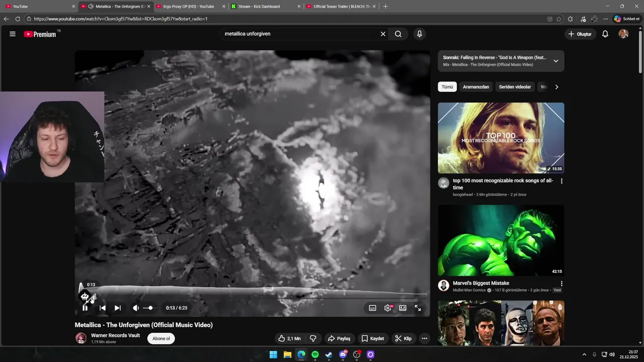
Task: Click the Oluştur create button
Action: tap(580, 34)
